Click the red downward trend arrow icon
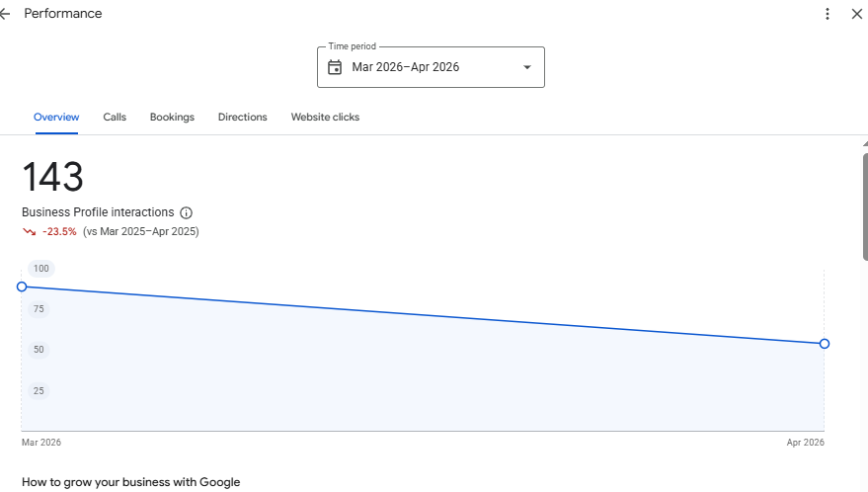 click(30, 231)
